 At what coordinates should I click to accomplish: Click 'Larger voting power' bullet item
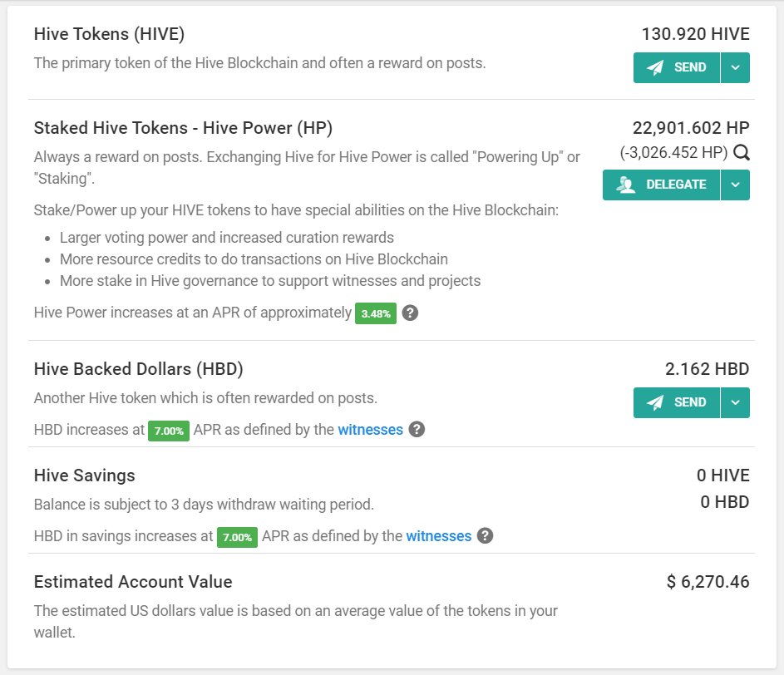[x=227, y=238]
